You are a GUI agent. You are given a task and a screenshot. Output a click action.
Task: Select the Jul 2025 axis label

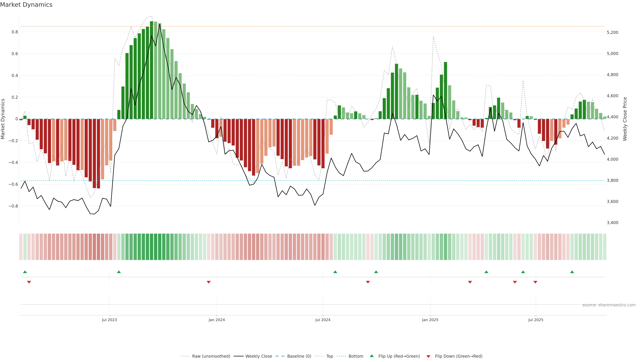536,320
